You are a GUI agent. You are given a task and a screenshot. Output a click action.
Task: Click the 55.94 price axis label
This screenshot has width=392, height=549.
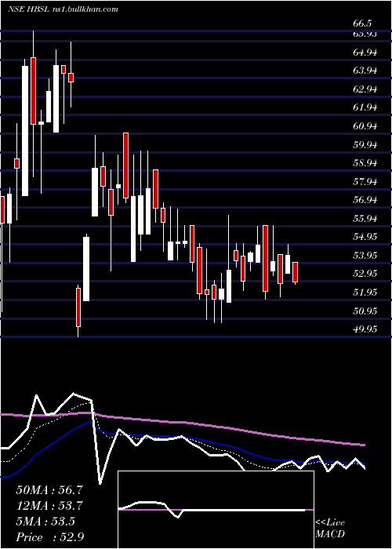coord(365,219)
